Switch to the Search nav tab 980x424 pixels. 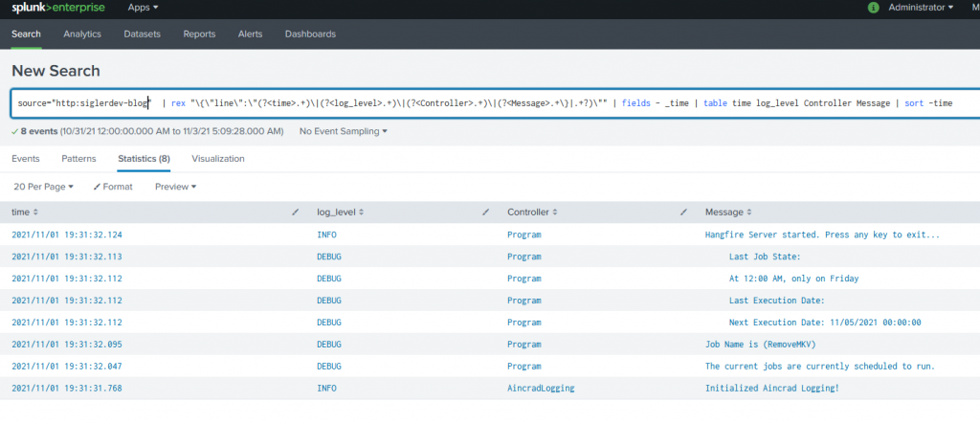coord(26,33)
